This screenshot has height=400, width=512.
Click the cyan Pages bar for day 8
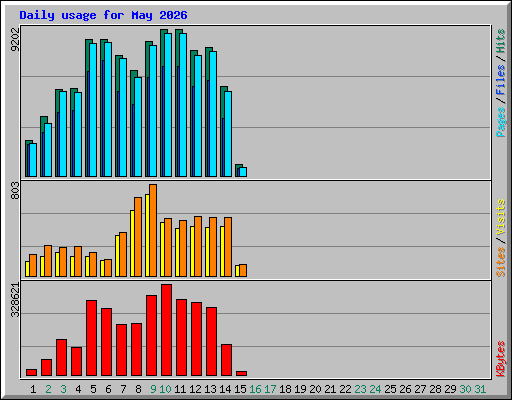click(x=138, y=127)
